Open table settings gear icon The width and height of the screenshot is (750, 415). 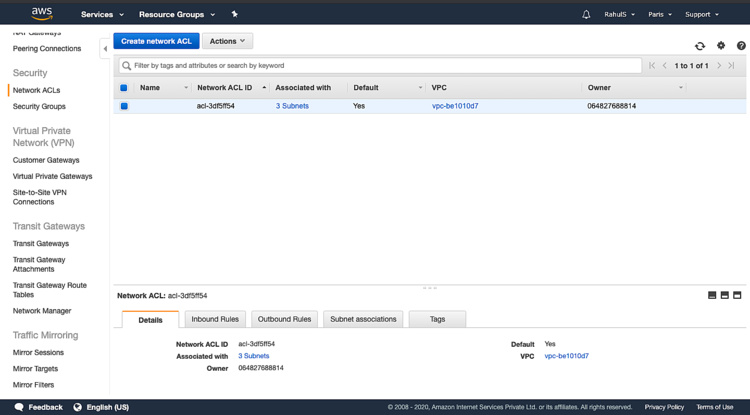721,46
